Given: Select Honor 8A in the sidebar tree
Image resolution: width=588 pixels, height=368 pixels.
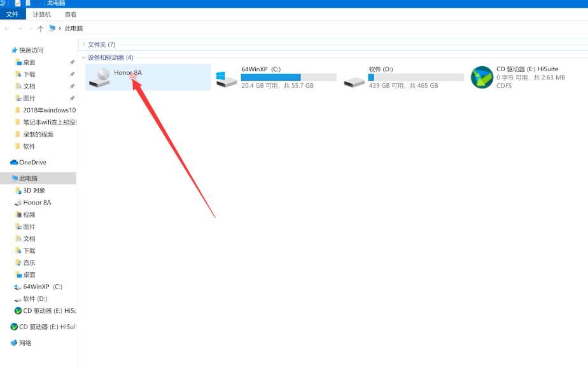Looking at the screenshot, I should point(32,203).
